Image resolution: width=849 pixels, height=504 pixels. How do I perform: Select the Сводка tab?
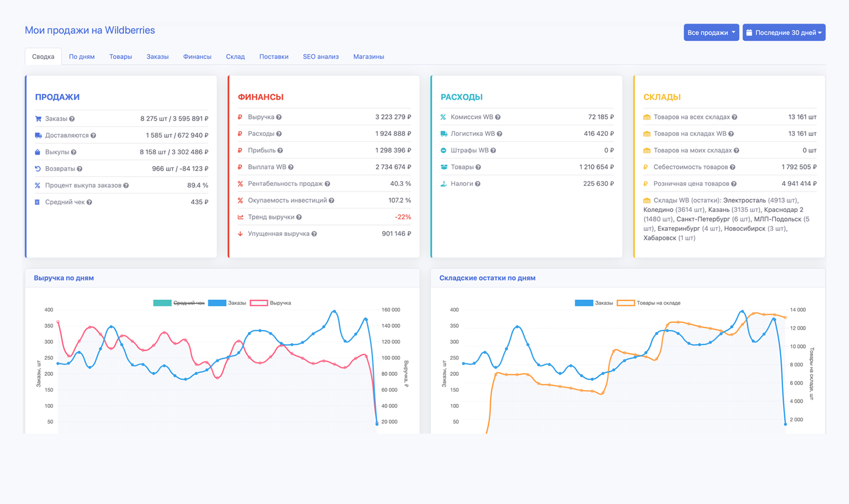point(43,57)
